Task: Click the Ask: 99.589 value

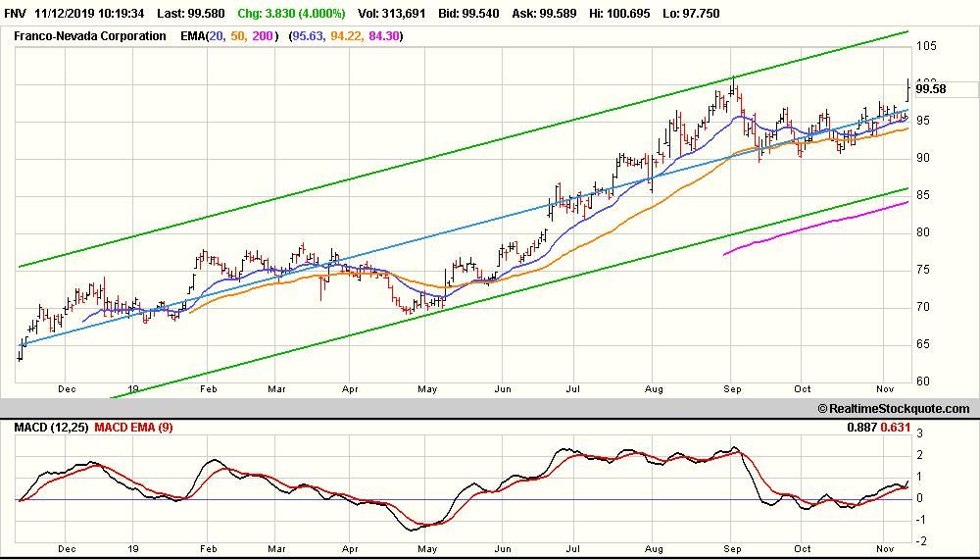Action: point(544,13)
